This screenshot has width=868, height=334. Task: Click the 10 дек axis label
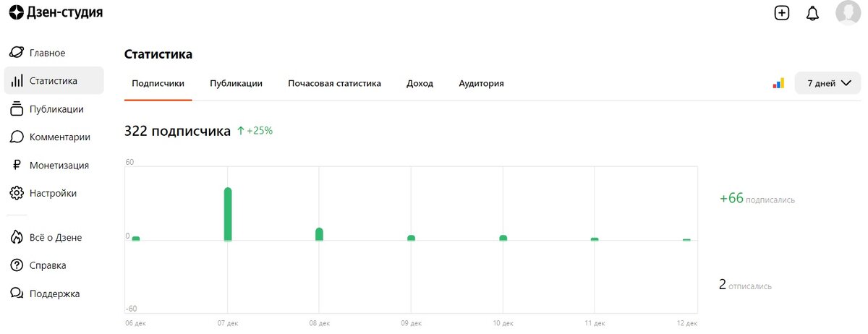(503, 323)
